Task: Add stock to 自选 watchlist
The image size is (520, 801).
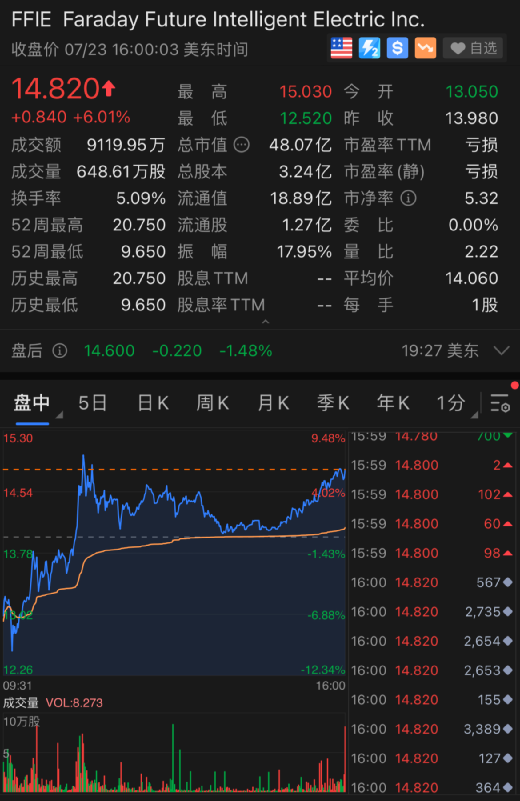Action: (x=474, y=48)
